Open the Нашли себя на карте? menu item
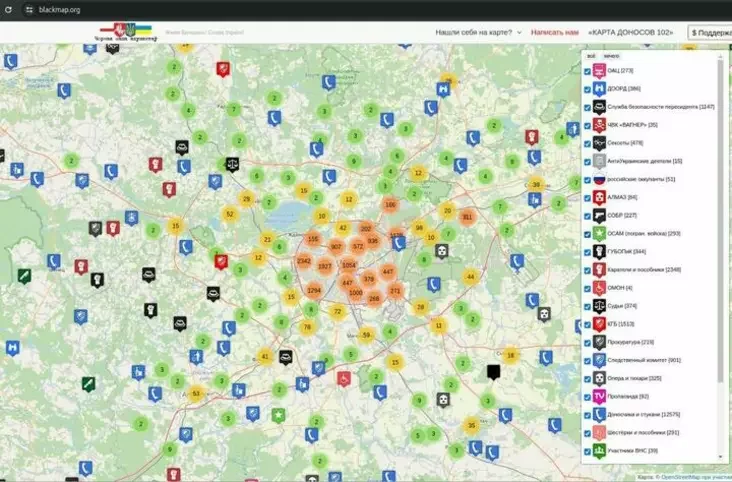Image resolution: width=732 pixels, height=482 pixels. point(479,32)
